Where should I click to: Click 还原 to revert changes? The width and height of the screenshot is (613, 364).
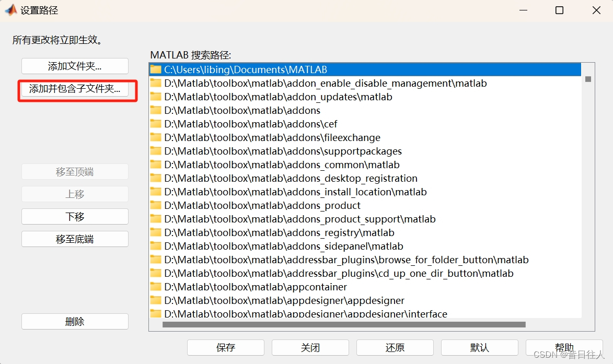(395, 347)
